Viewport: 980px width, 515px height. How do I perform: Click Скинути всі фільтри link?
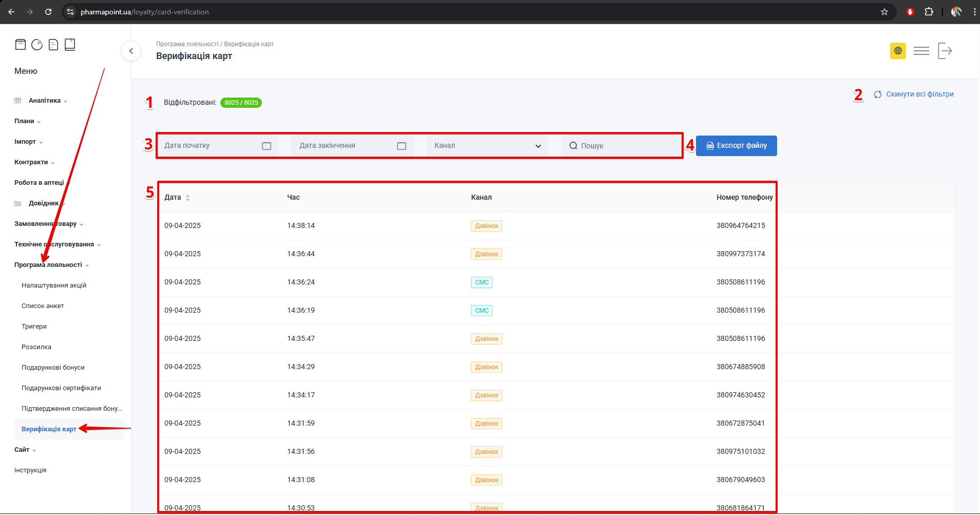coord(919,94)
